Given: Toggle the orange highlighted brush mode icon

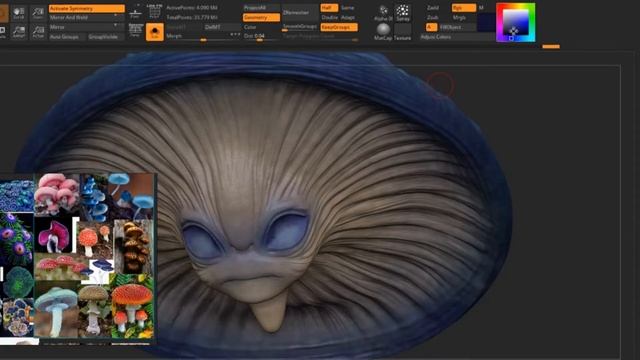Looking at the screenshot, I should (x=155, y=32).
